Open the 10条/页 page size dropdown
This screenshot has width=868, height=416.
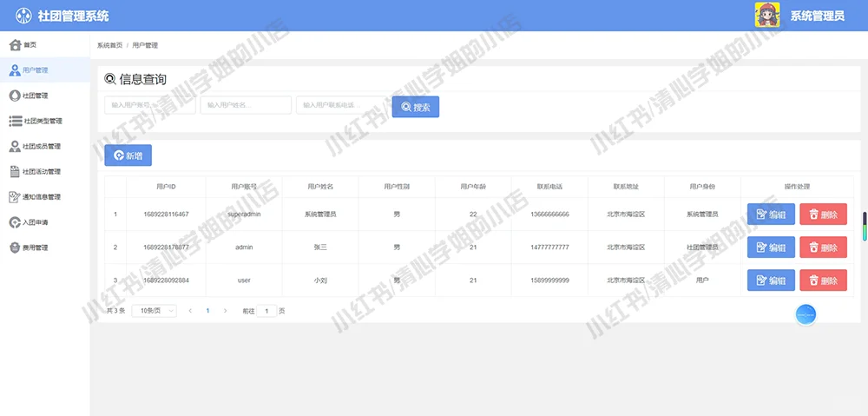[155, 311]
